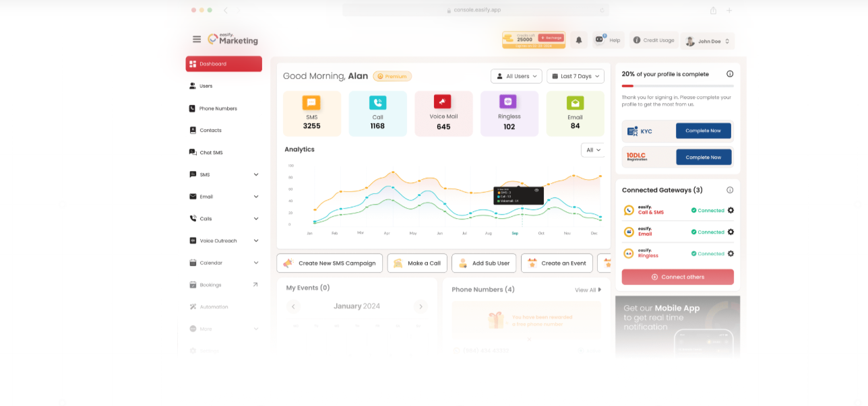The width and height of the screenshot is (868, 406).
Task: Go to next month in My Events calendar
Action: [420, 306]
